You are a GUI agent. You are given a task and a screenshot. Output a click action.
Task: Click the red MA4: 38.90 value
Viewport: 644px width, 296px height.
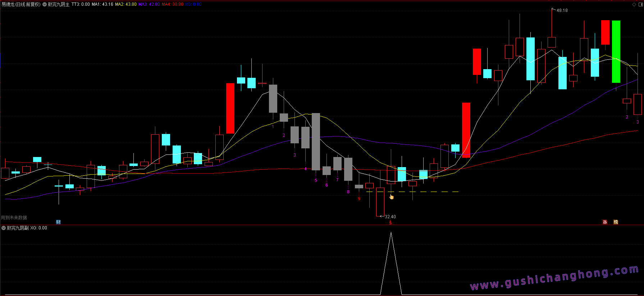click(x=173, y=4)
